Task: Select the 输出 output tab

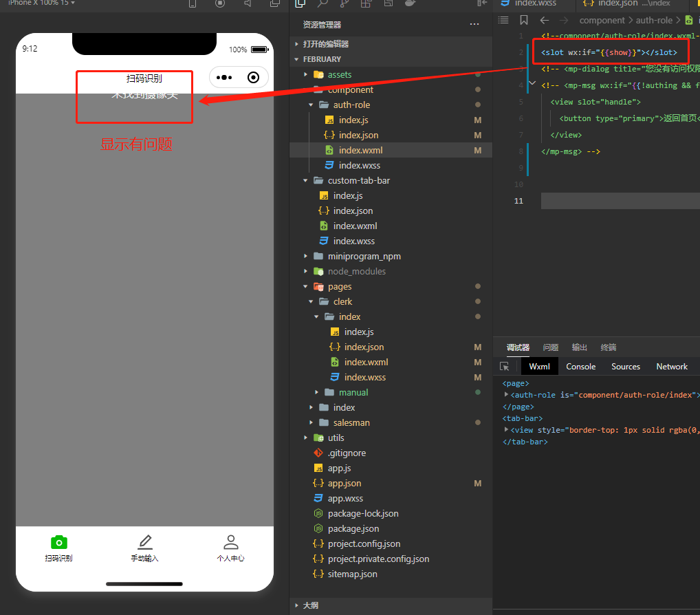Action: (x=580, y=347)
